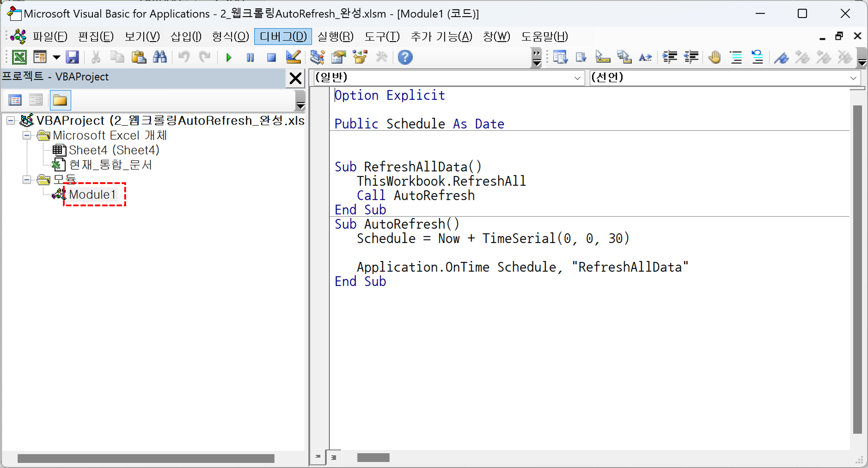
Task: Click the Undo arrow icon
Action: pyautogui.click(x=184, y=57)
